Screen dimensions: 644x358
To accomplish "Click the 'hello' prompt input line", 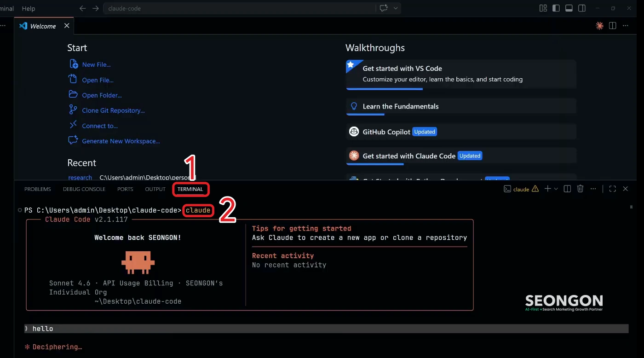I will 326,329.
